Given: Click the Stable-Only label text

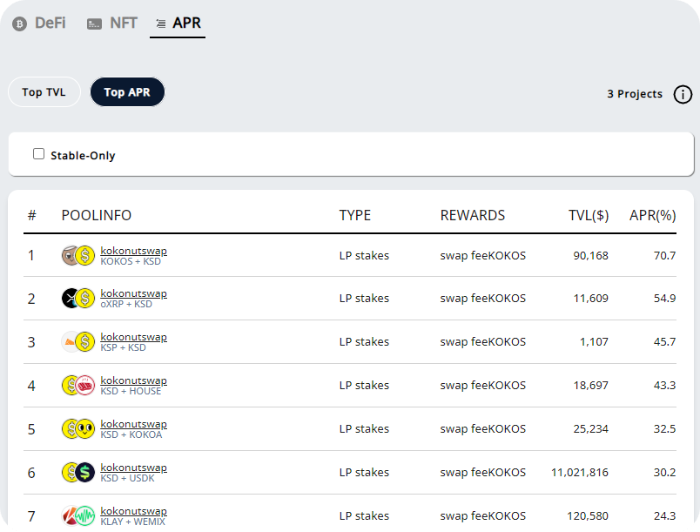Looking at the screenshot, I should coord(83,155).
